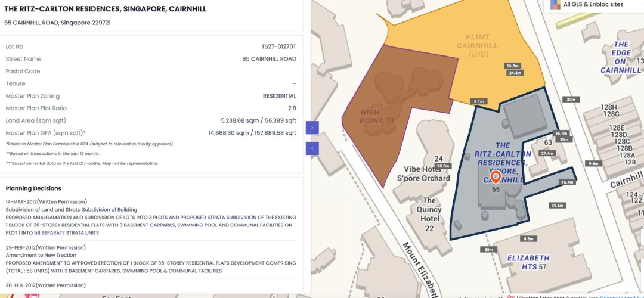This screenshot has height=298, width=644.
Task: Click the Elizabeth HTS building label
Action: [527, 262]
